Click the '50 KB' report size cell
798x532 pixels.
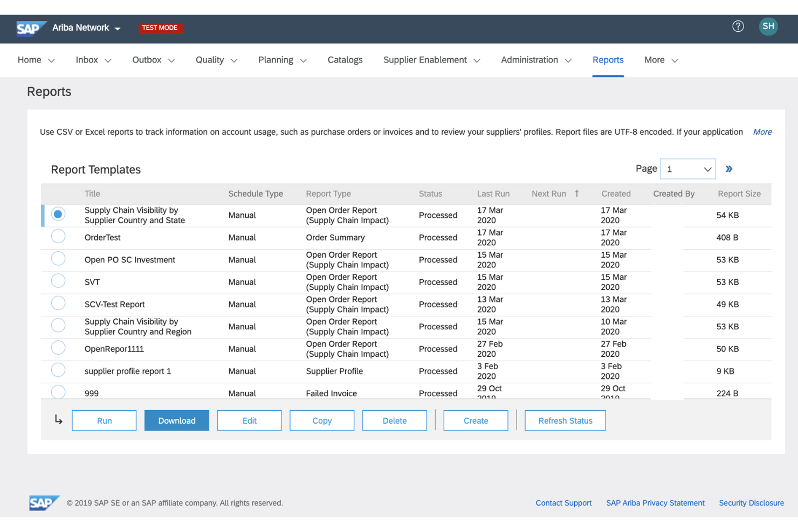pos(727,349)
